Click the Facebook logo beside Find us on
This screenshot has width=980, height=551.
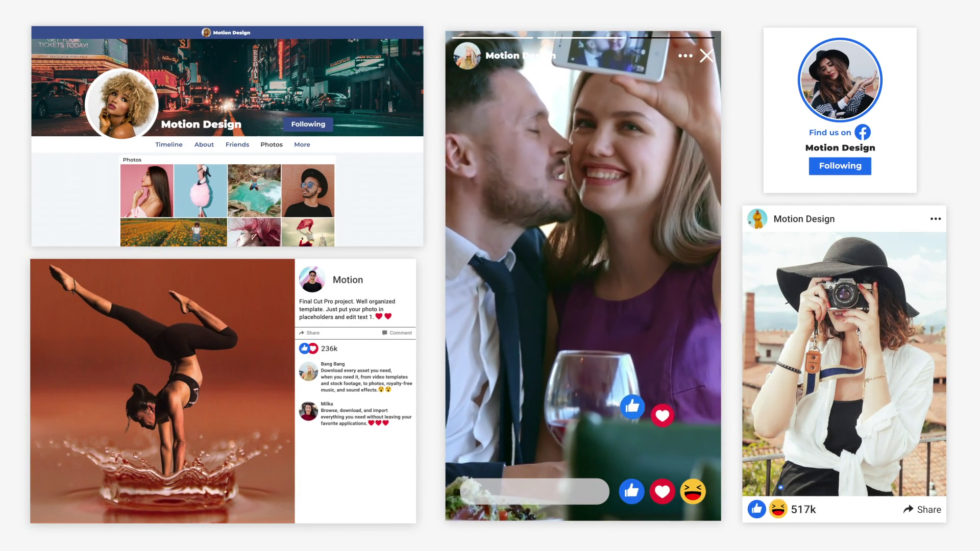pyautogui.click(x=863, y=133)
